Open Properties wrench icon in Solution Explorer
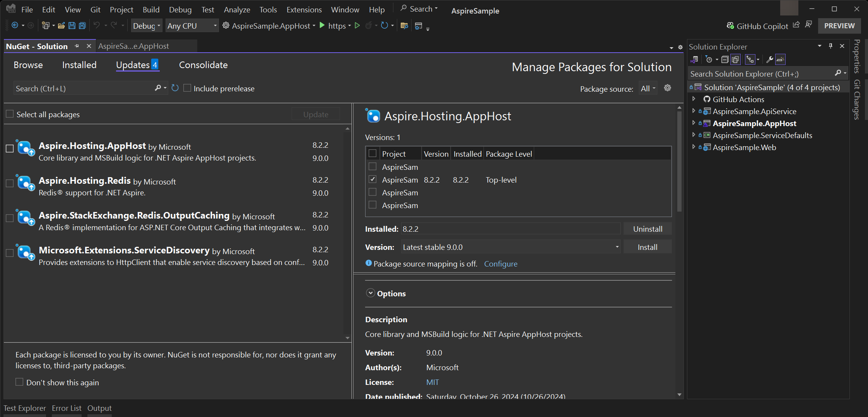Viewport: 868px width, 417px height. tap(769, 60)
